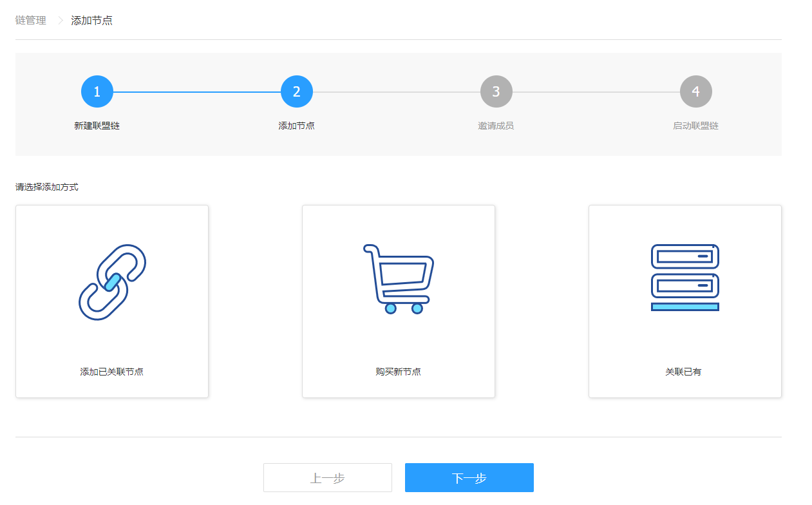Click the server stack icon
812x505 pixels.
(x=685, y=278)
